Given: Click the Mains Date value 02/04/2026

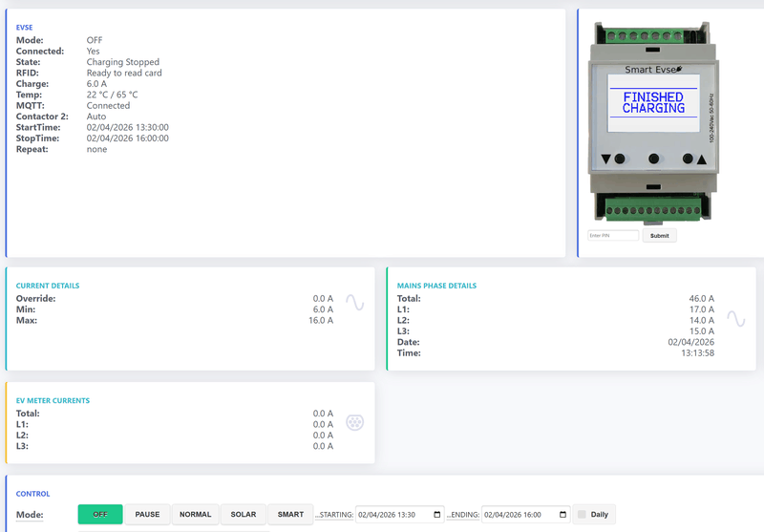Looking at the screenshot, I should pyautogui.click(x=690, y=343).
